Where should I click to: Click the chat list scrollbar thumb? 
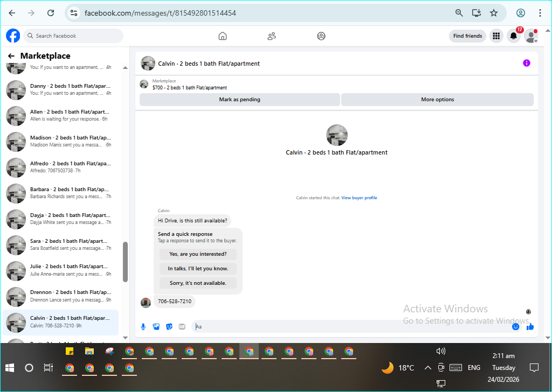125,262
